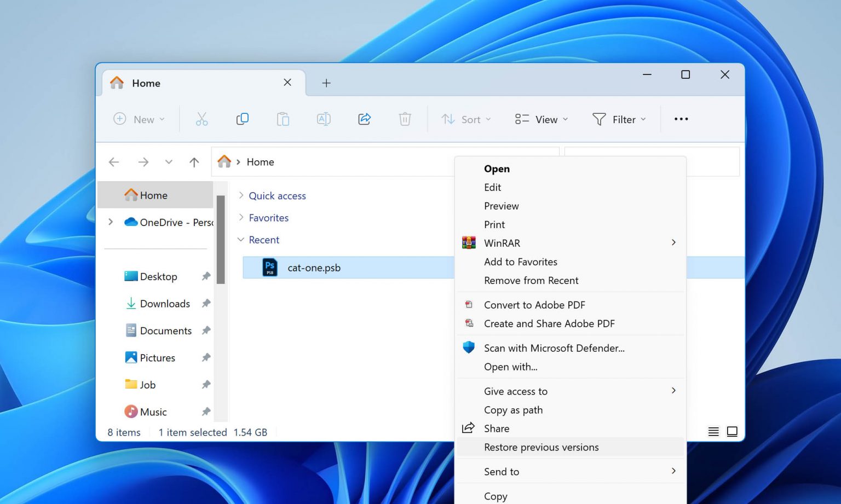Open a new tab with plus button
Screen dimensions: 841x504
326,83
